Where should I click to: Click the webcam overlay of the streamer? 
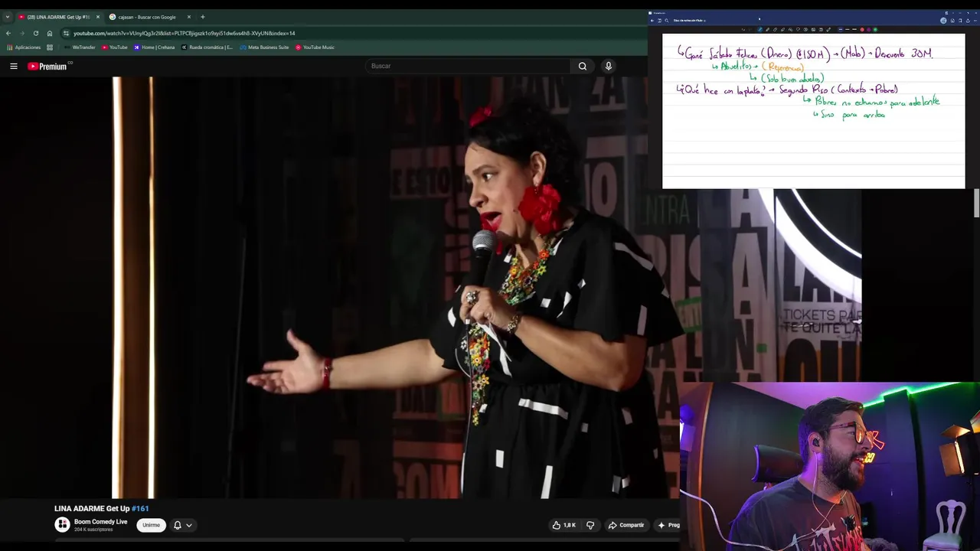(x=829, y=466)
